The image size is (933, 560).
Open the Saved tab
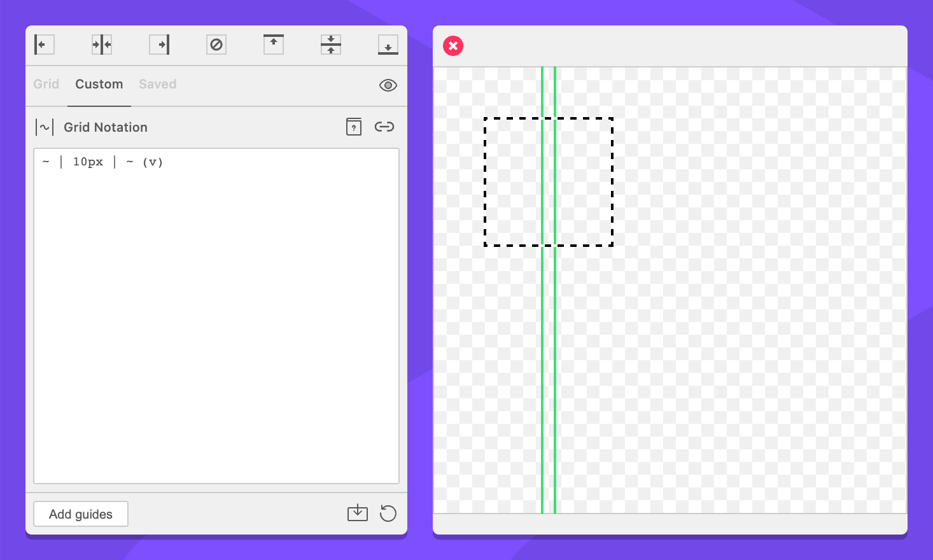point(157,84)
